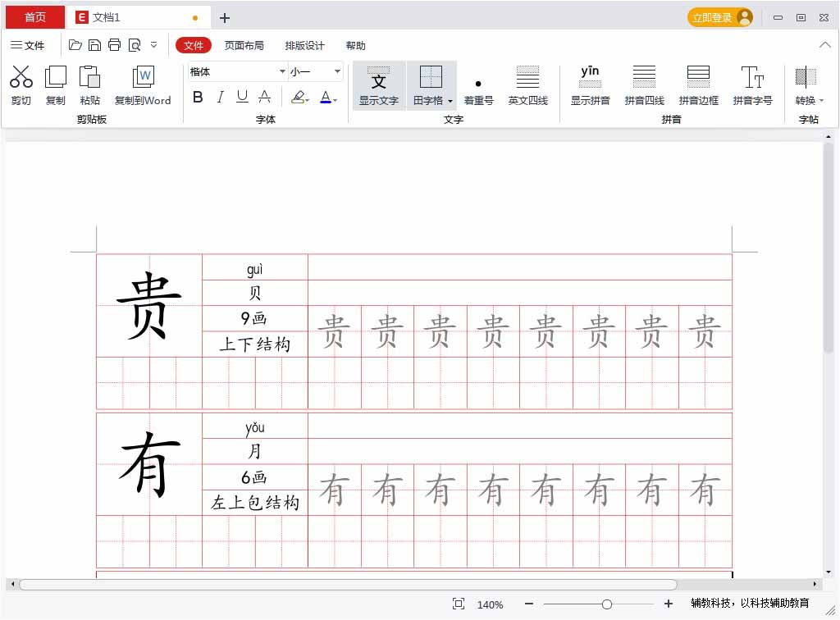Click the Cut (剪切) scissors icon
The height and width of the screenshot is (620, 840).
[21, 76]
